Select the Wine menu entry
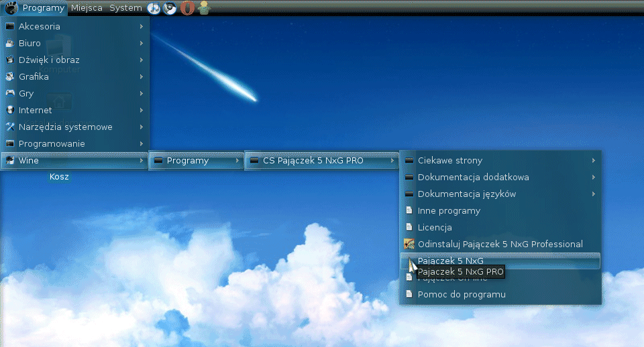Viewport: 644px width, 347px height. pos(74,160)
